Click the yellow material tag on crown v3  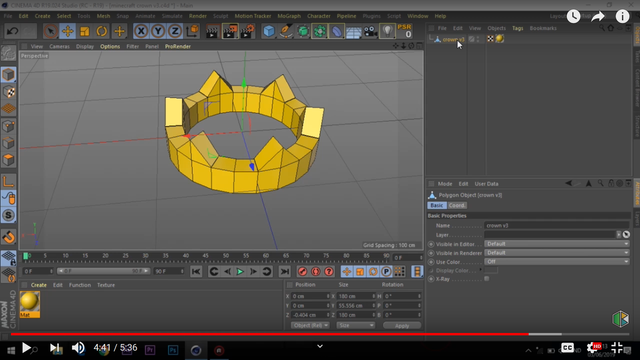pos(500,39)
